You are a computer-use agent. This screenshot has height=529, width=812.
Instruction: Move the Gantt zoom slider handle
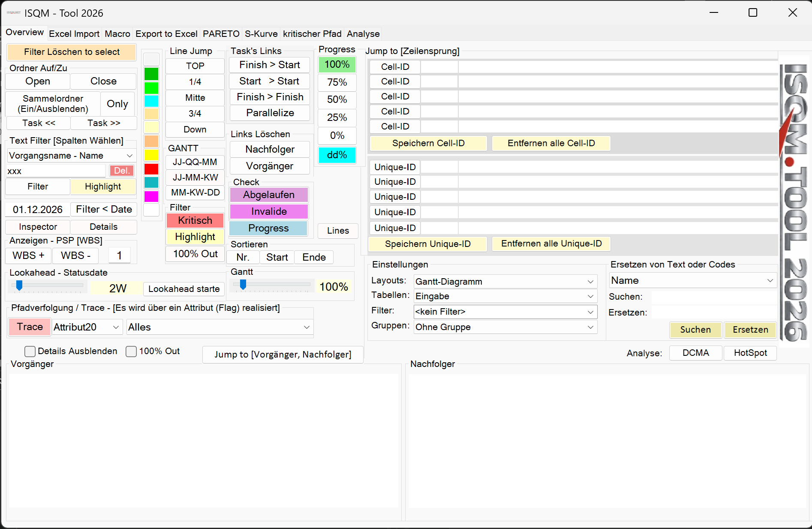tap(243, 285)
